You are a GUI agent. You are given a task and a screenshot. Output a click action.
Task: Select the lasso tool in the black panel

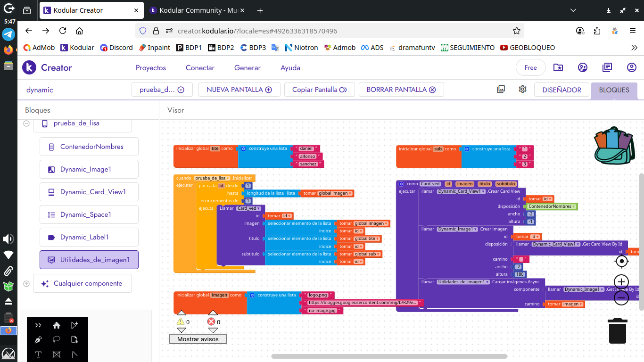click(57, 339)
